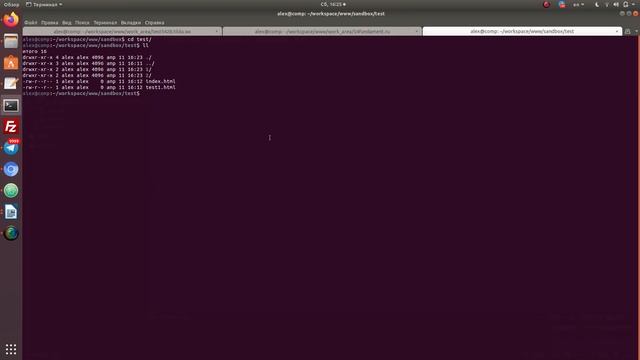This screenshot has width=640, height=360.
Task: Launch FileZilla from the dock
Action: click(x=11, y=127)
